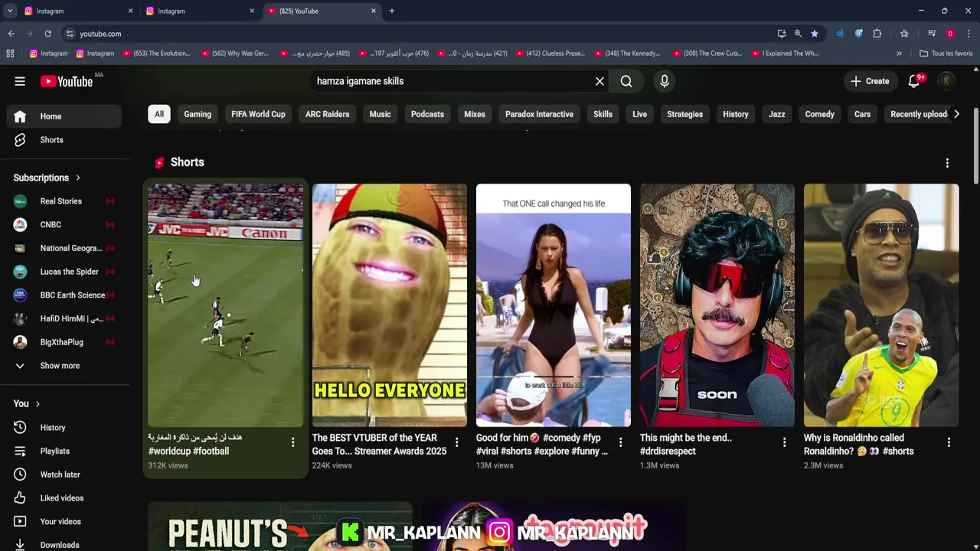Activate voice search microphone

click(665, 81)
